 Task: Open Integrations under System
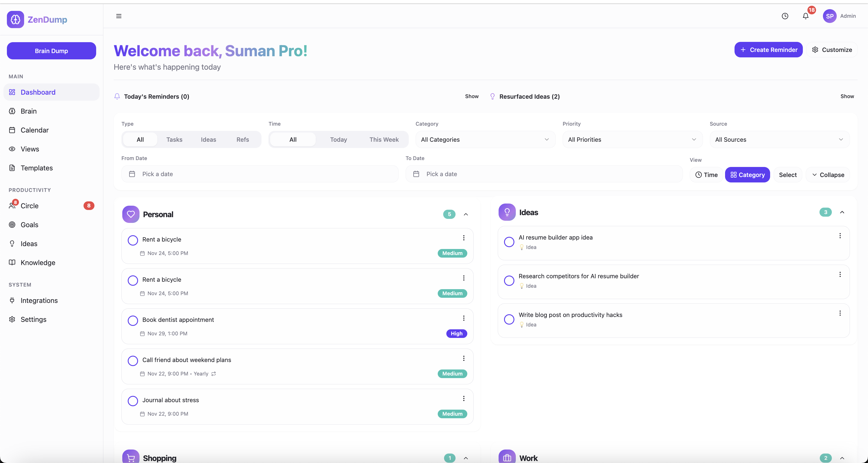(x=39, y=300)
